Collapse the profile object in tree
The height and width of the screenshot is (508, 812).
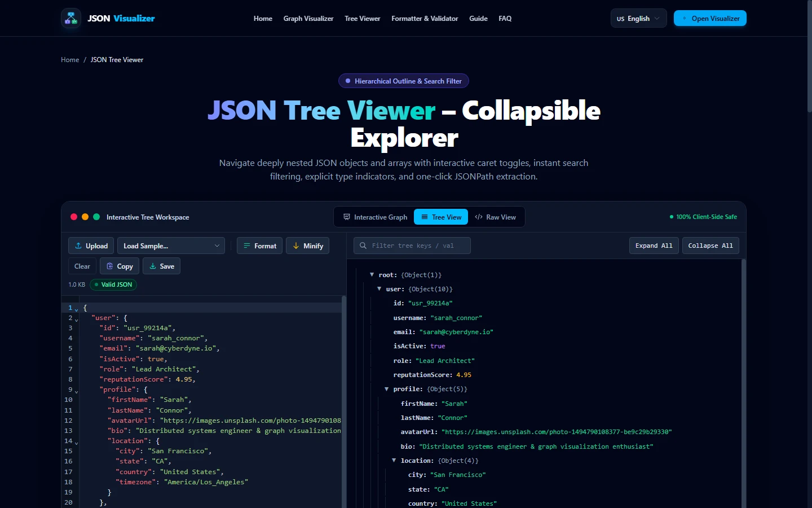[387, 389]
